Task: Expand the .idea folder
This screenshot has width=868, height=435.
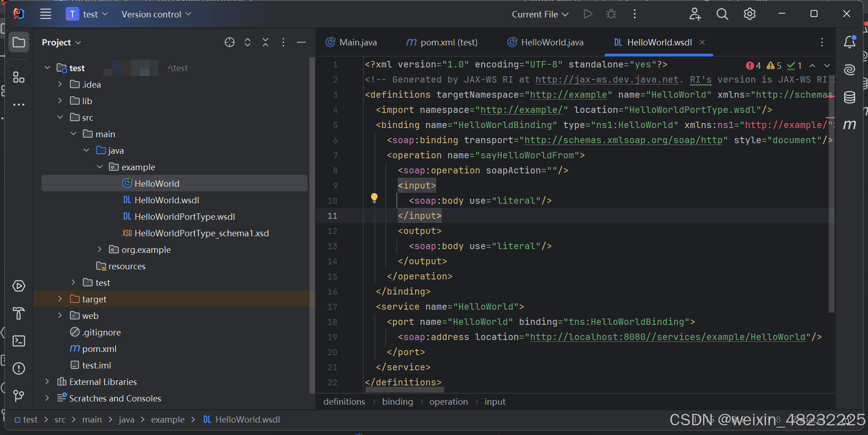Action: 60,84
